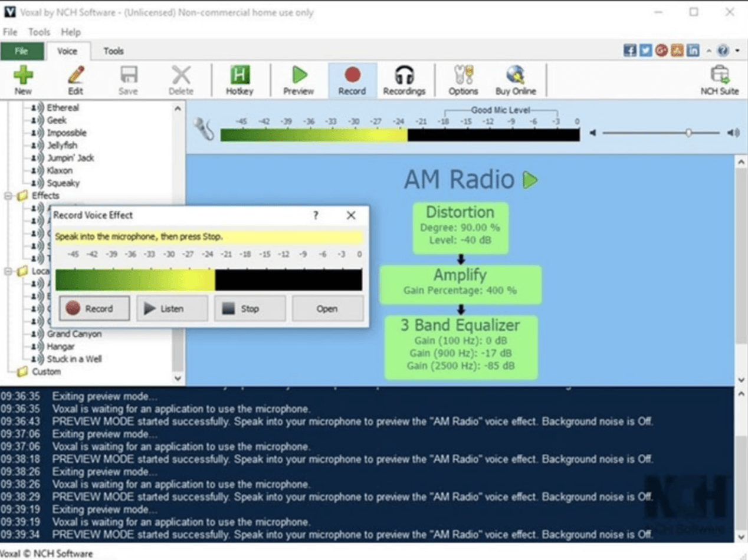The width and height of the screenshot is (748, 560).
Task: Delete the selected effect with the X icon
Action: (182, 80)
